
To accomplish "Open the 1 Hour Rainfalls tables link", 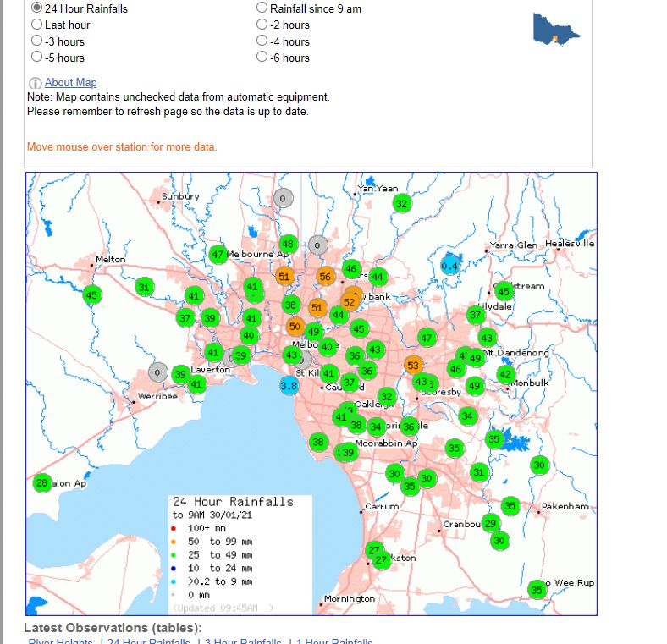I will (334, 641).
